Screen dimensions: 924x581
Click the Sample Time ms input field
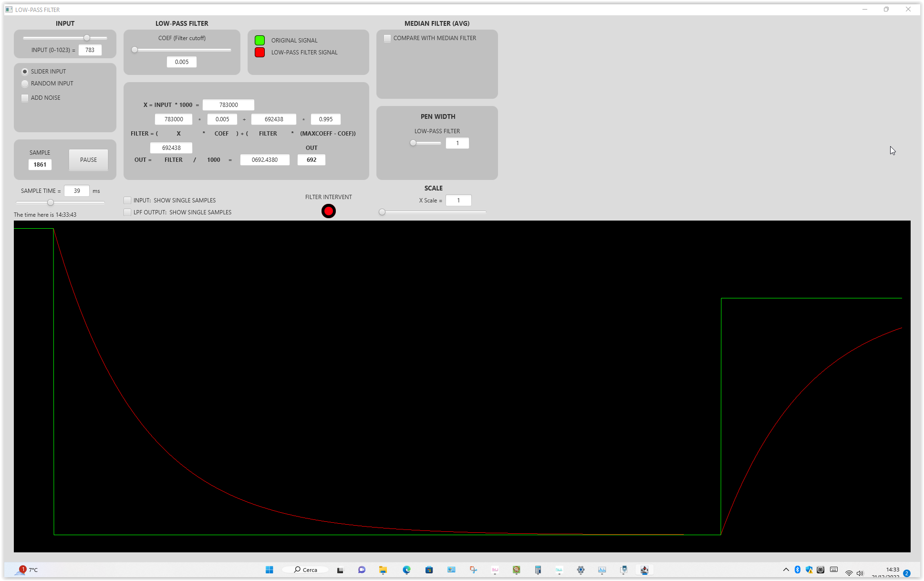point(77,191)
